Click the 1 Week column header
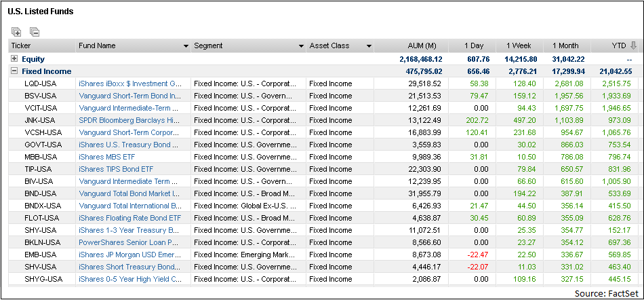644x300 pixels. [519, 45]
